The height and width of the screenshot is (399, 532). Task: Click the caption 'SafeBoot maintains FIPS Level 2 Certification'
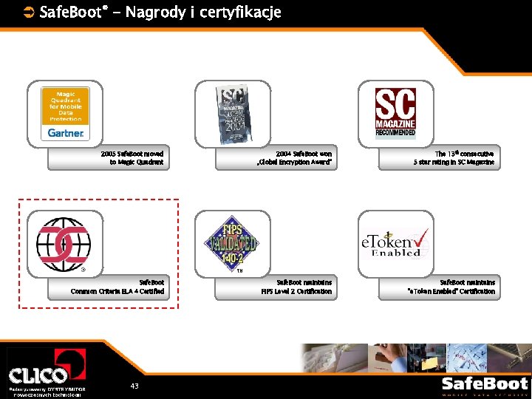click(x=296, y=287)
